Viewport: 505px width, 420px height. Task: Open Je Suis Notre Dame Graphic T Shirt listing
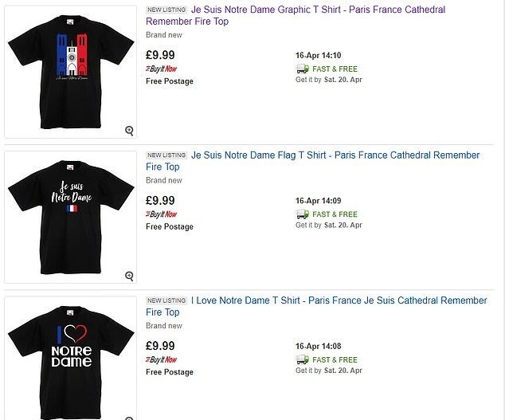(318, 10)
